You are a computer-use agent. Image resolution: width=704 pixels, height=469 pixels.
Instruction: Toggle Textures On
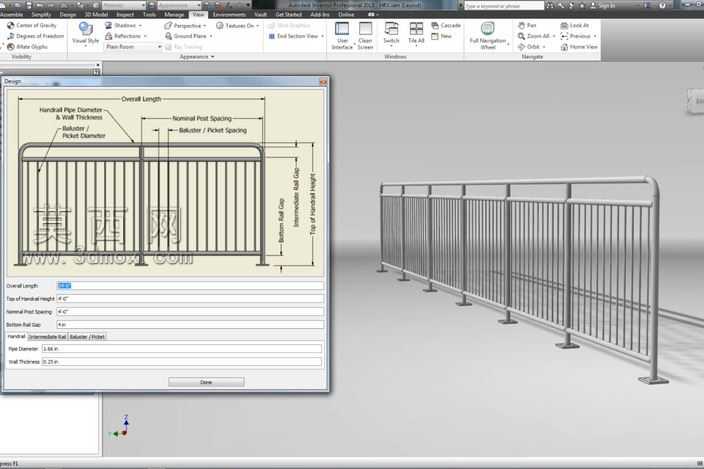point(235,26)
